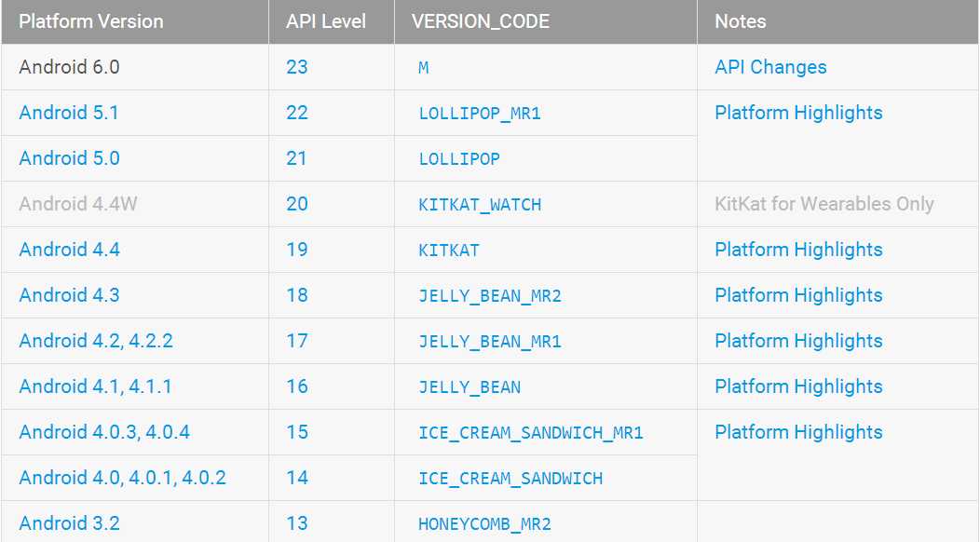This screenshot has height=542, width=980.
Task: Open the JELLY_BEAN_MR2 version code link
Action: [x=490, y=296]
